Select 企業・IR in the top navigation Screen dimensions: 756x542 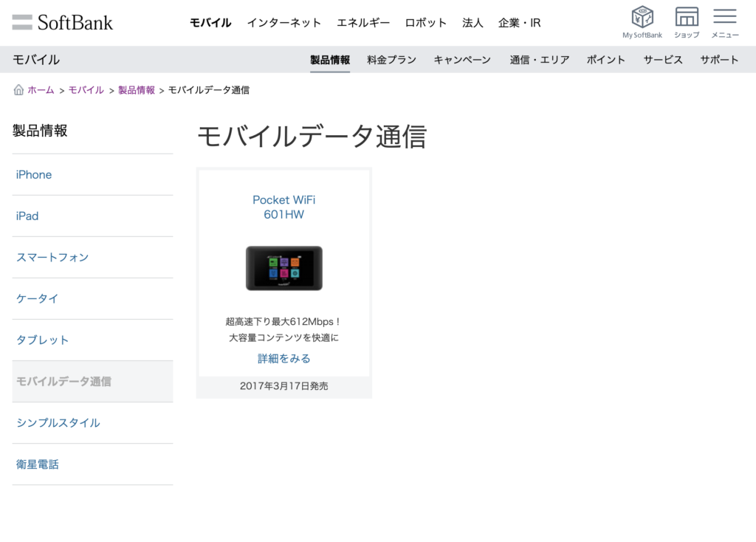(x=519, y=23)
